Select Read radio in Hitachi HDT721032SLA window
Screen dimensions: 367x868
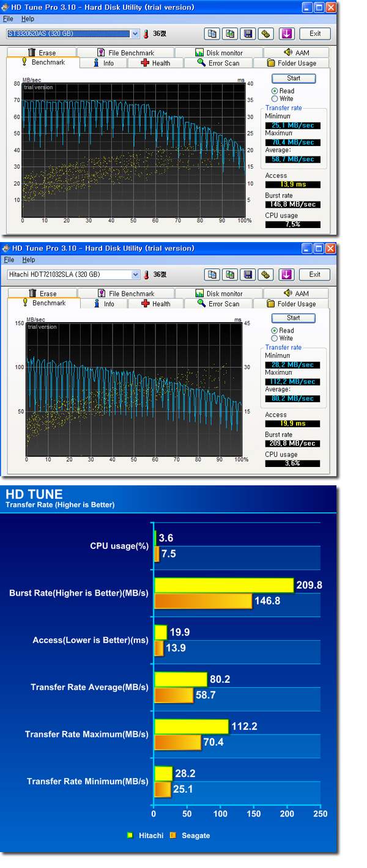click(274, 331)
